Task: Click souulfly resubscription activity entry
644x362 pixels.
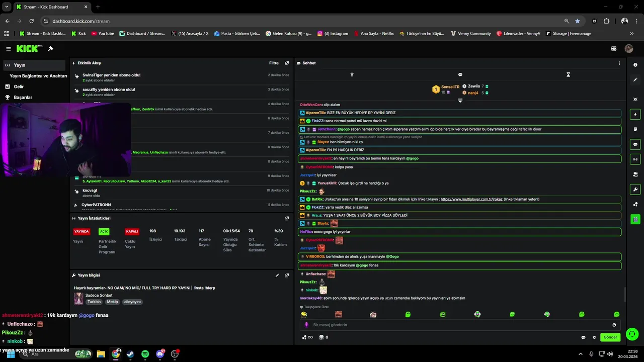Action: pos(181,92)
